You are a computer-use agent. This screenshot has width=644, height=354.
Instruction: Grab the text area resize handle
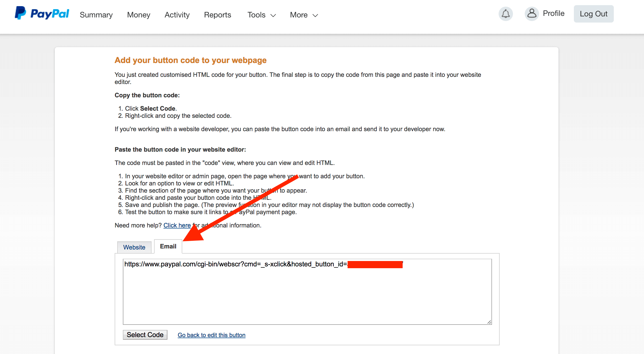point(489,322)
